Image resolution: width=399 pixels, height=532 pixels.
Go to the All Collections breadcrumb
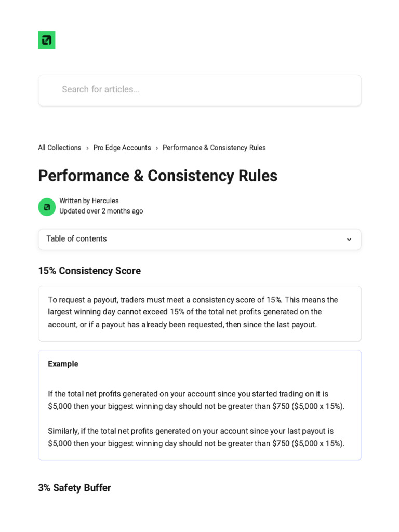point(60,148)
